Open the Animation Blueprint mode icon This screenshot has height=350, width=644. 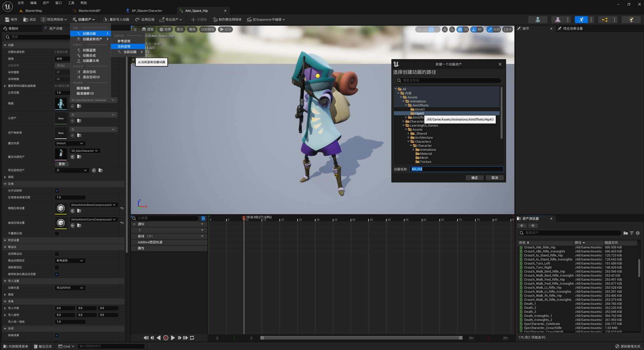[604, 20]
